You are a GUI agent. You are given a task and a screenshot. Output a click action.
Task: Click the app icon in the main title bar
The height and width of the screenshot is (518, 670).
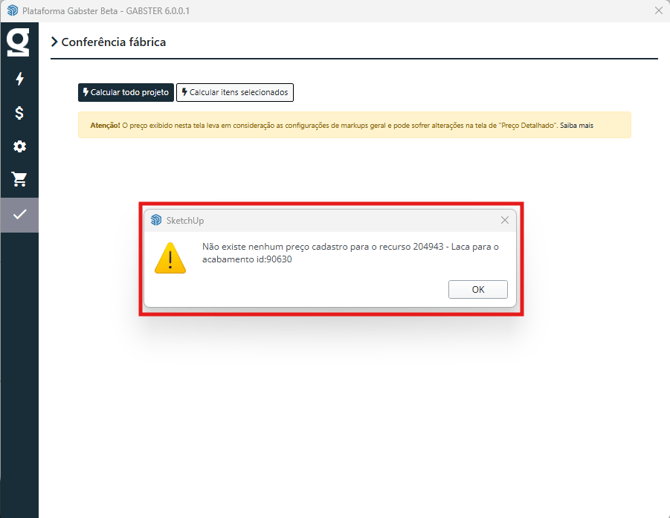pyautogui.click(x=12, y=10)
